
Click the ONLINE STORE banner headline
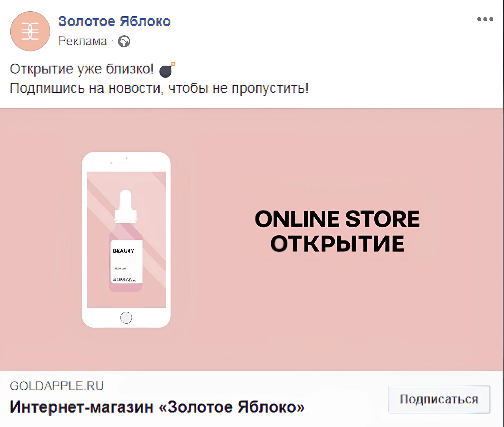(x=337, y=219)
